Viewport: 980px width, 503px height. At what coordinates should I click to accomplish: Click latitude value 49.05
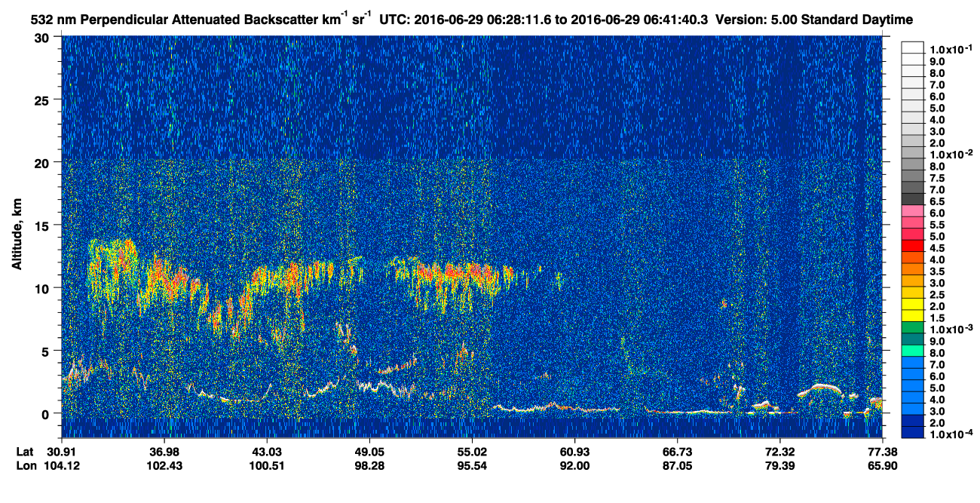click(x=369, y=451)
